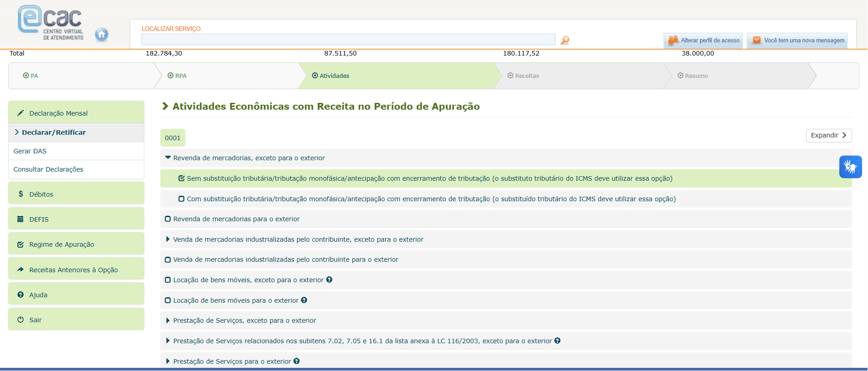Open the VLibras accessibility hand icon
The image size is (868, 371).
point(850,167)
